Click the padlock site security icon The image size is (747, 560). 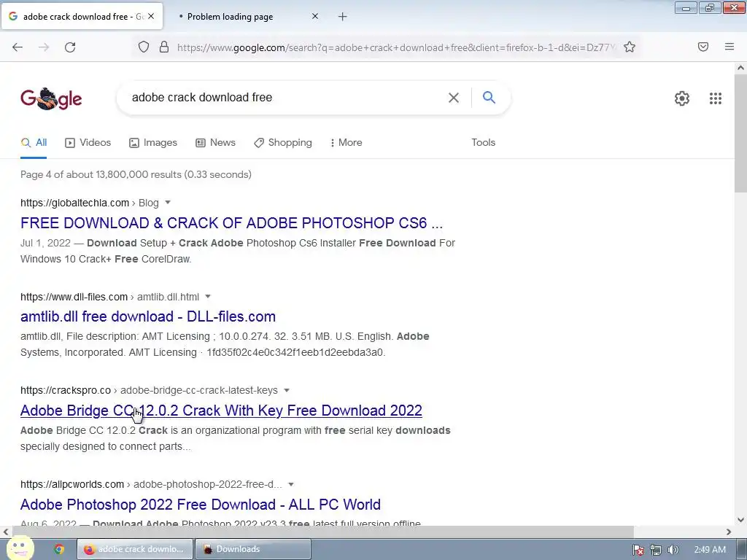(164, 47)
